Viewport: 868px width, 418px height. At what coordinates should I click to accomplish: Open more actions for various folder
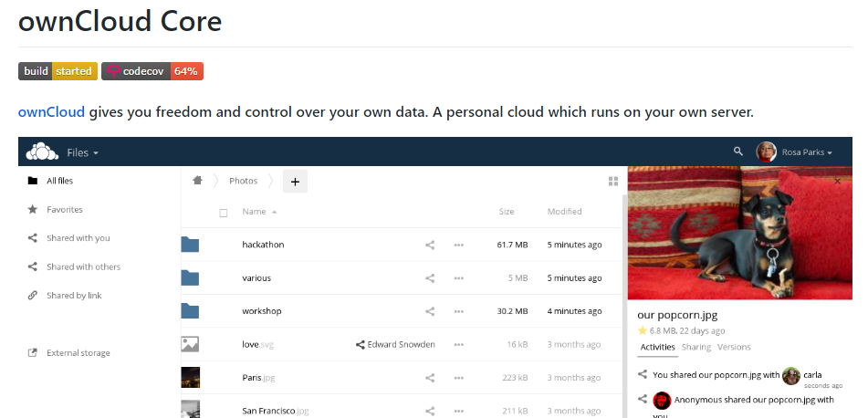tap(458, 278)
